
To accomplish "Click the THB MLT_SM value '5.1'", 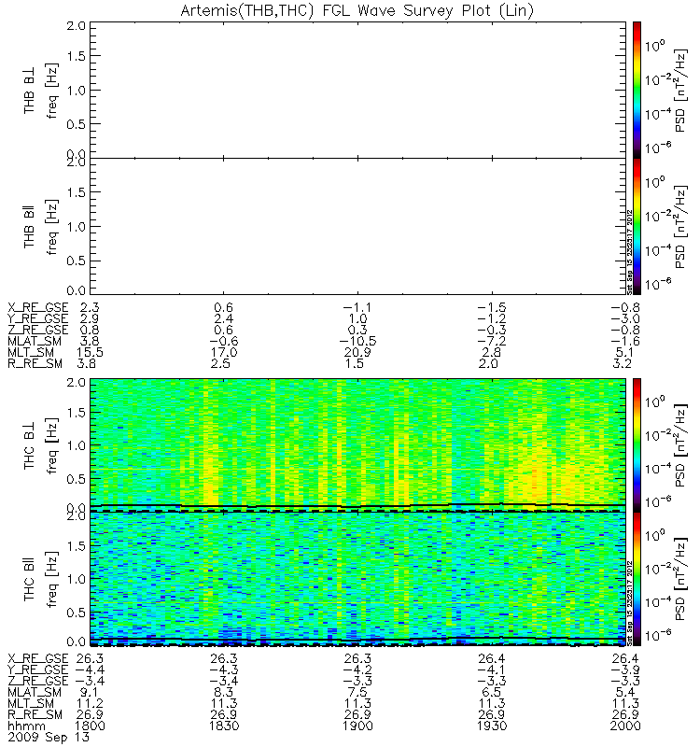I will tap(624, 352).
